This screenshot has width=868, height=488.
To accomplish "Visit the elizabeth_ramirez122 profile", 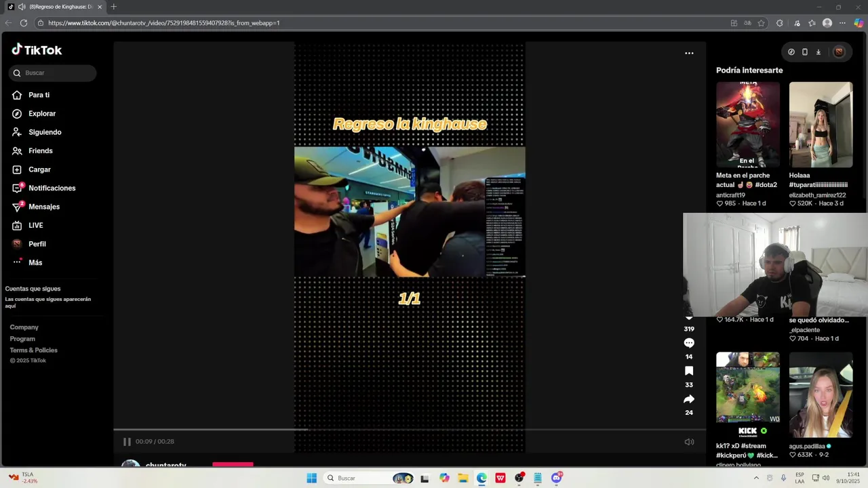I will tap(817, 195).
